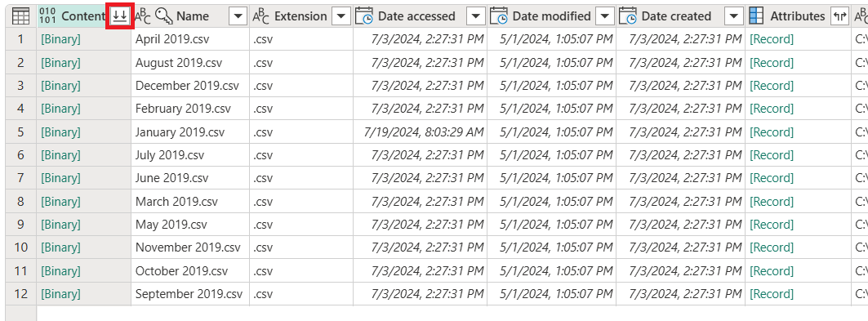Viewport: 868px width, 321px height.
Task: Click the Combine files icon in Content column
Action: click(x=119, y=16)
